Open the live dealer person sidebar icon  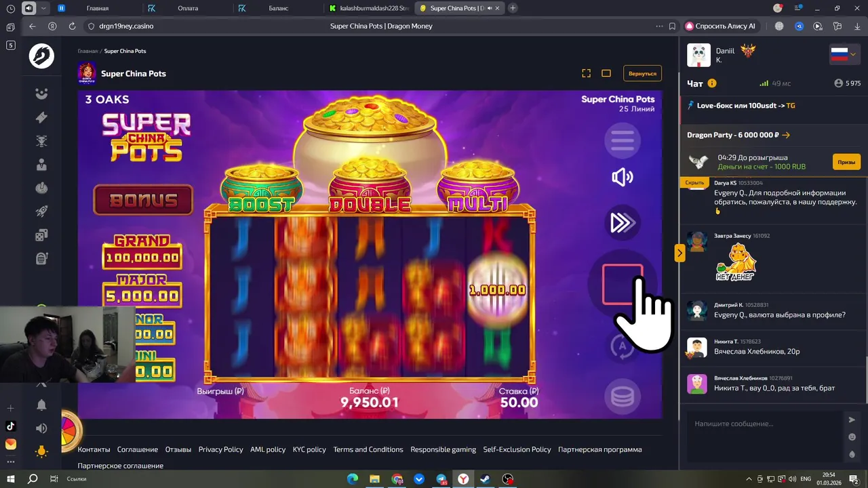click(x=41, y=165)
